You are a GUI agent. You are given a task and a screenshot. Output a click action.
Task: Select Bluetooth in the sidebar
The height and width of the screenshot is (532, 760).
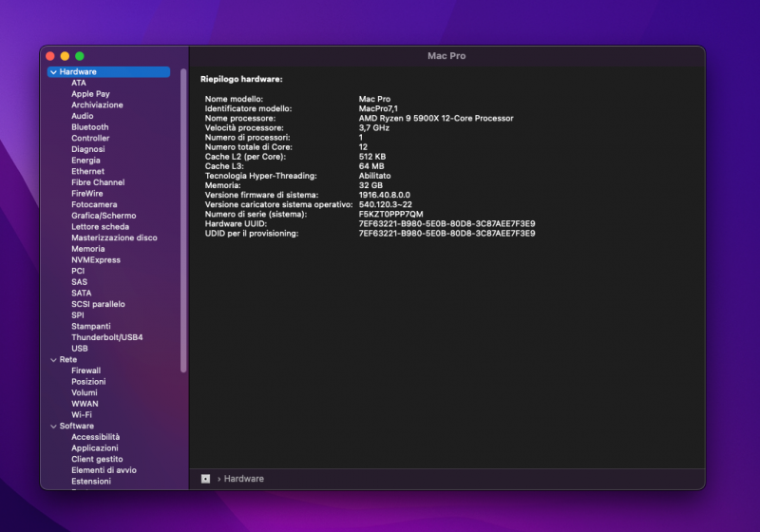tap(89, 127)
